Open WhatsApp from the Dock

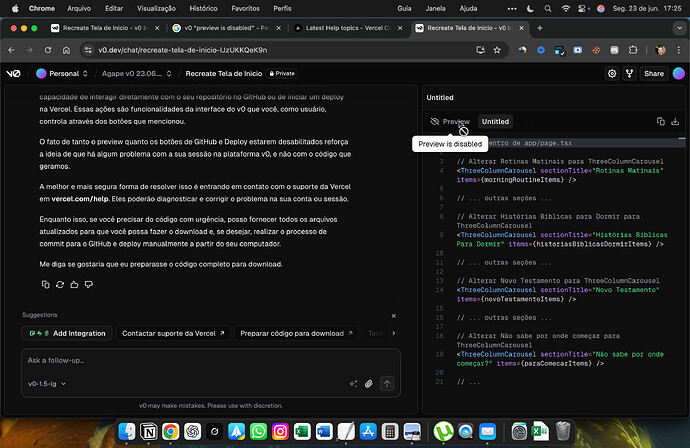click(x=258, y=432)
